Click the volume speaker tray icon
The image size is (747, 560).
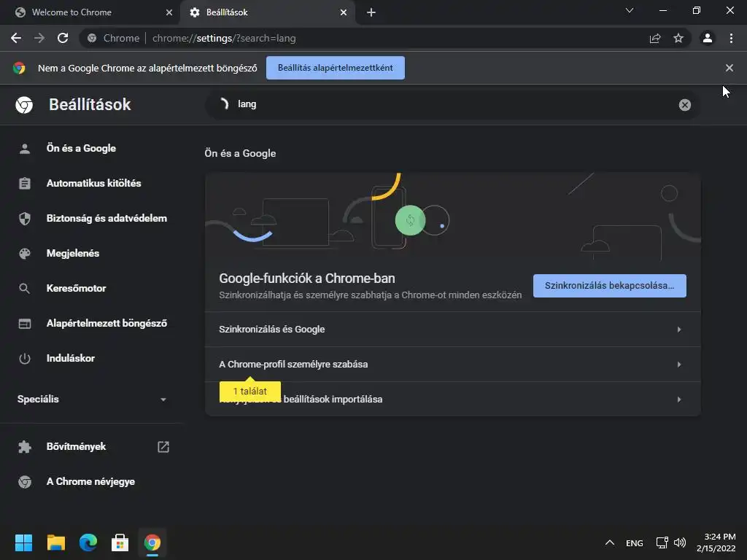(680, 542)
